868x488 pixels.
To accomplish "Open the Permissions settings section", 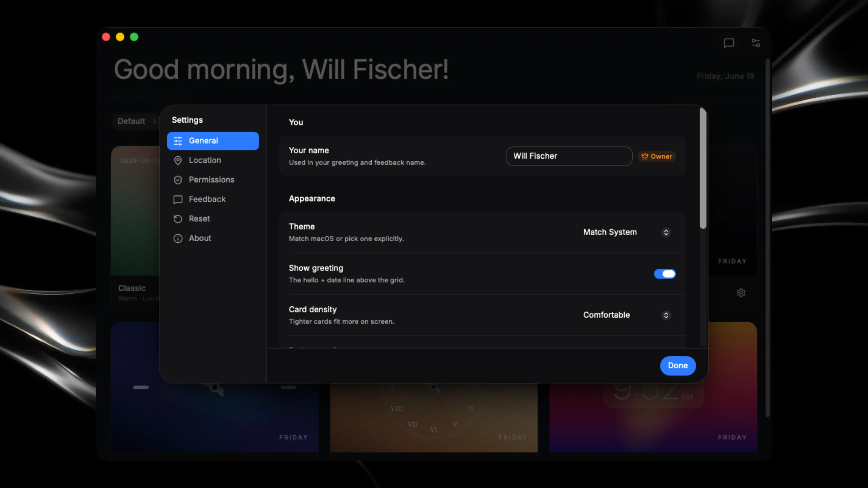I will (x=213, y=180).
